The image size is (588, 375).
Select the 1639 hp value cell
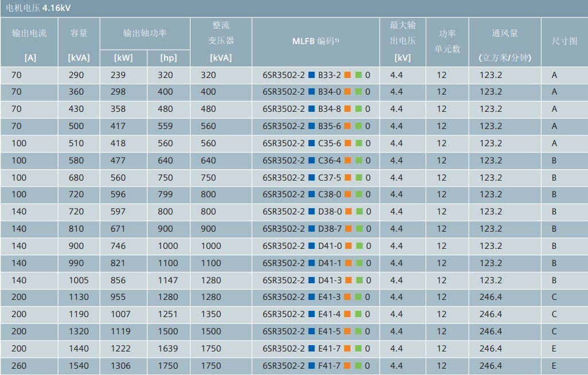[167, 349]
